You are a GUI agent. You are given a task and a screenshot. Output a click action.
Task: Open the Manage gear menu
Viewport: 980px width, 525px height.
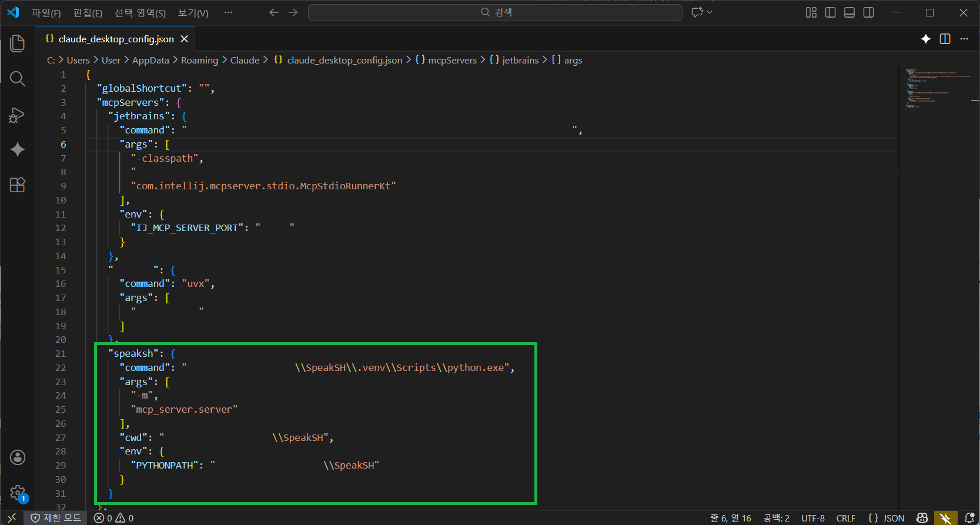point(18,493)
